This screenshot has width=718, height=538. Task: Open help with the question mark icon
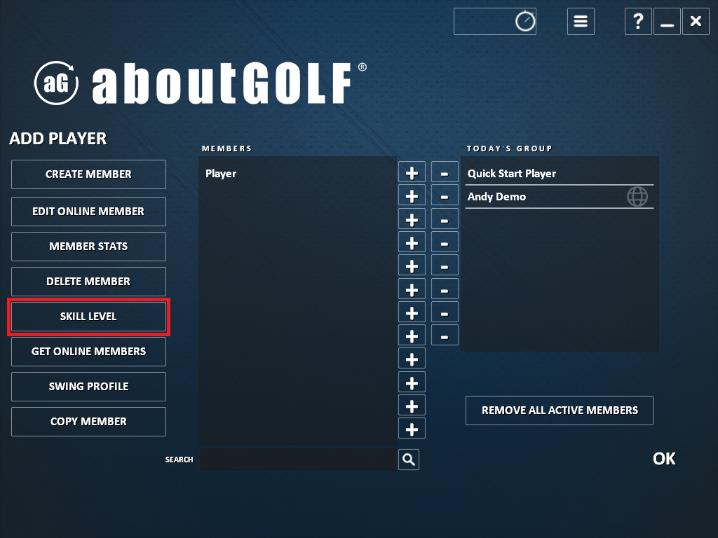(638, 22)
